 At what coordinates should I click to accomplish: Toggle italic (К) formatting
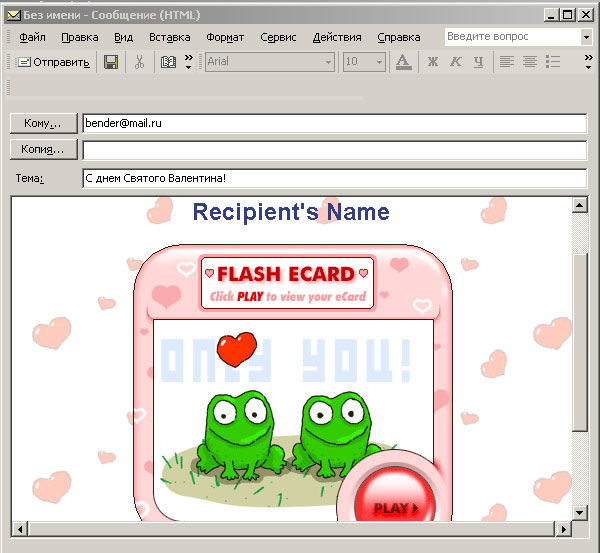pos(455,62)
